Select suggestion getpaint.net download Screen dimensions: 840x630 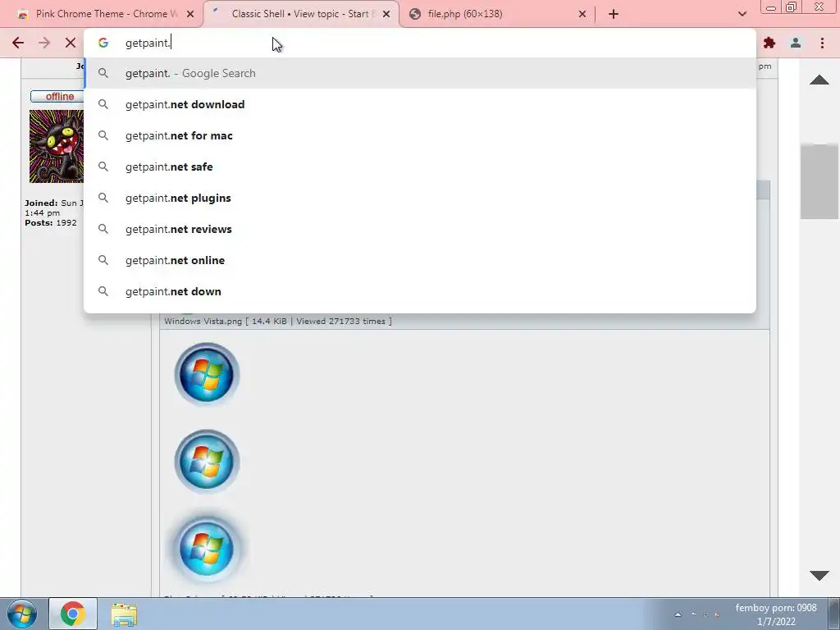(x=420, y=104)
